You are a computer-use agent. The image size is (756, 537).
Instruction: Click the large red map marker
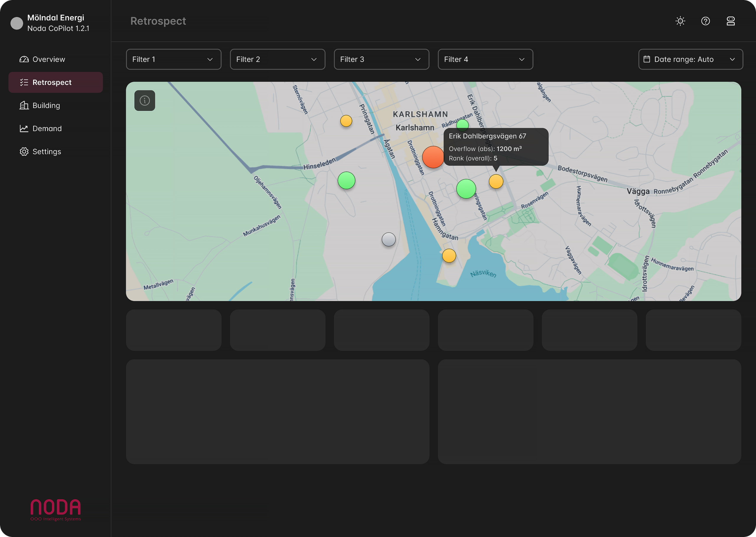pyautogui.click(x=433, y=157)
